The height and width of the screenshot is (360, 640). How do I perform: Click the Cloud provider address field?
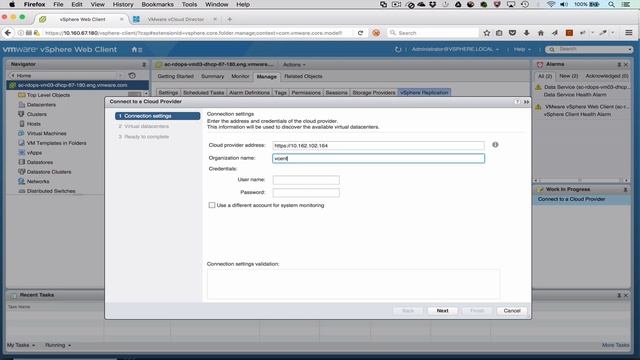(378, 146)
